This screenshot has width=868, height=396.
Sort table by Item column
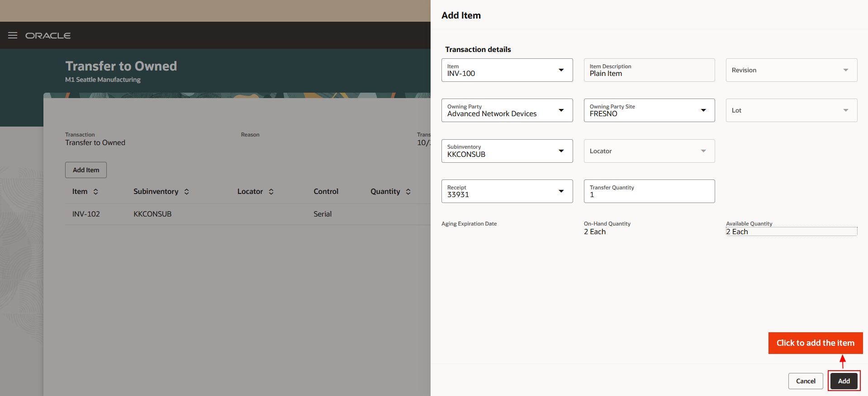pyautogui.click(x=95, y=192)
